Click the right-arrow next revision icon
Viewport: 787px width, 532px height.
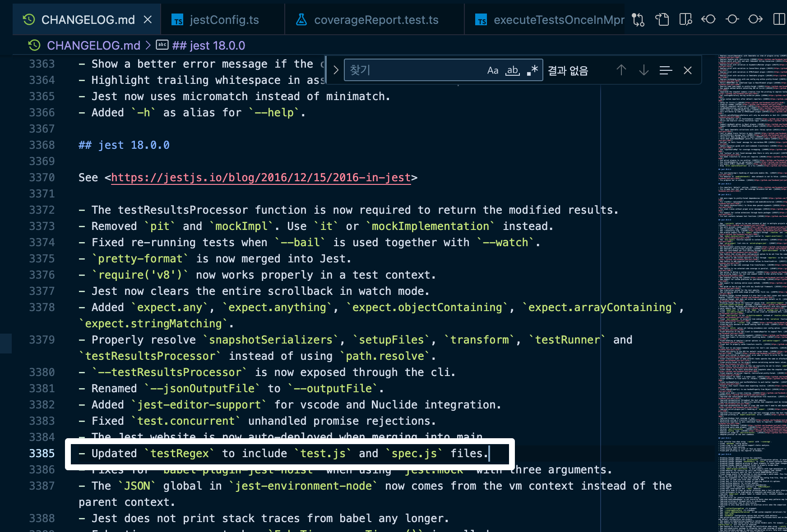coord(755,19)
